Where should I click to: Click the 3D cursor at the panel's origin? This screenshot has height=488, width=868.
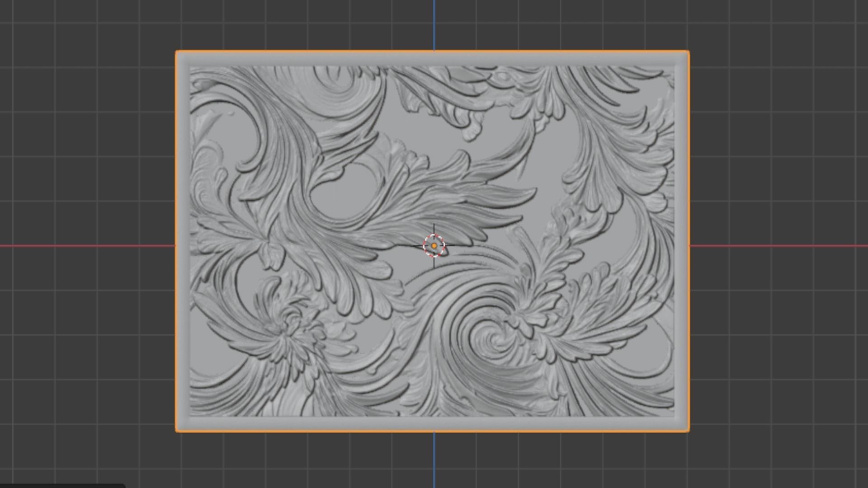click(x=434, y=246)
